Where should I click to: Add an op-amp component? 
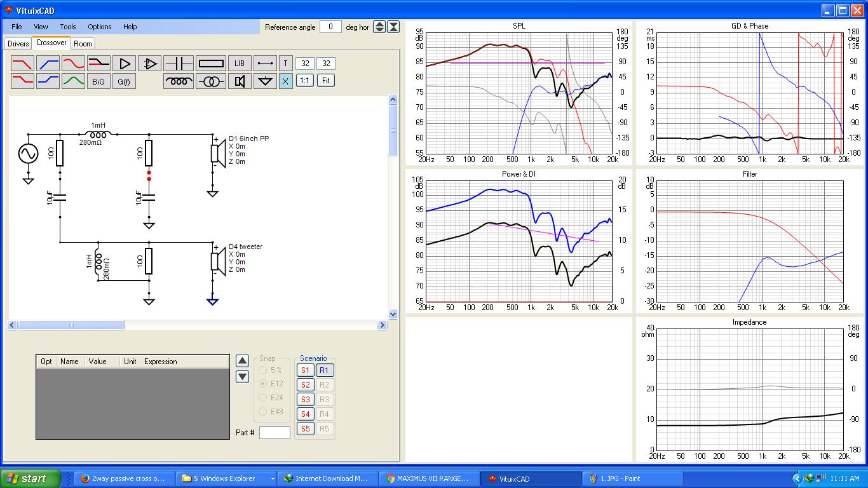[150, 64]
